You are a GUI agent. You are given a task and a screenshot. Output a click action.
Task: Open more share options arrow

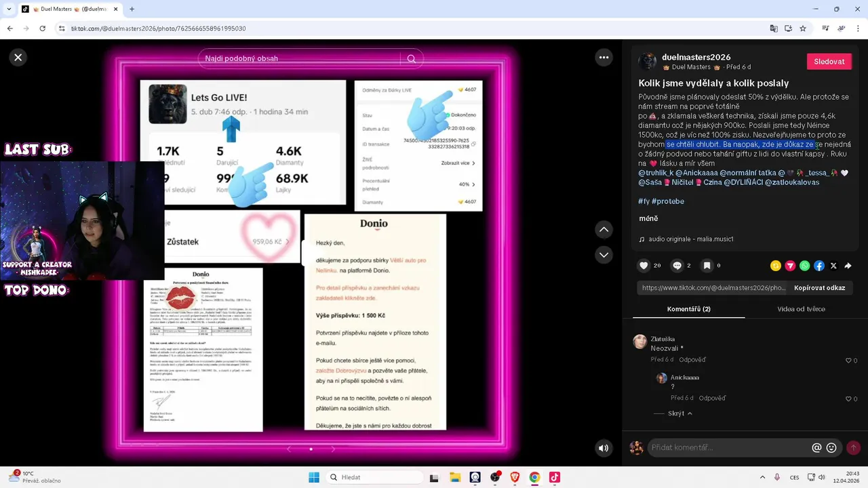[x=848, y=266]
